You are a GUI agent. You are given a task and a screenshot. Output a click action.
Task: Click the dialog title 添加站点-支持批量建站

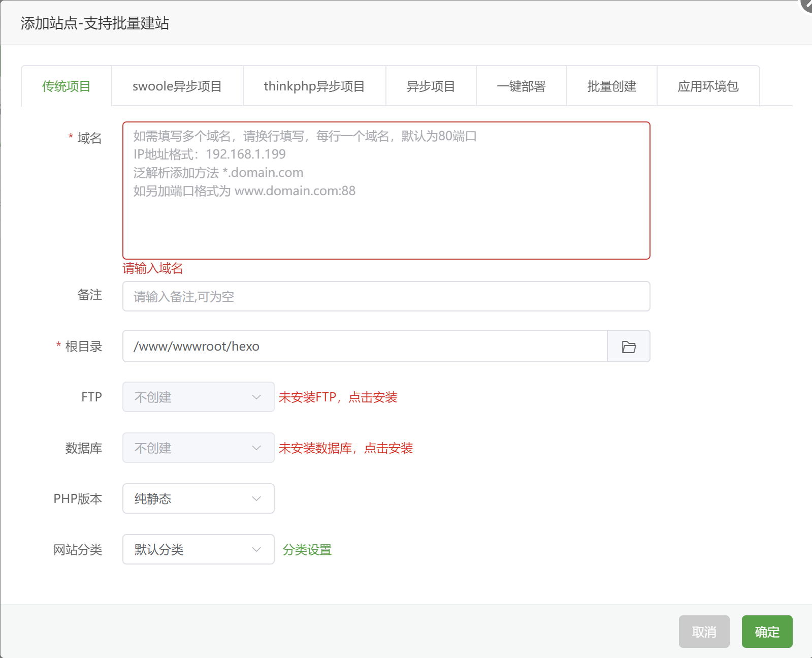95,23
